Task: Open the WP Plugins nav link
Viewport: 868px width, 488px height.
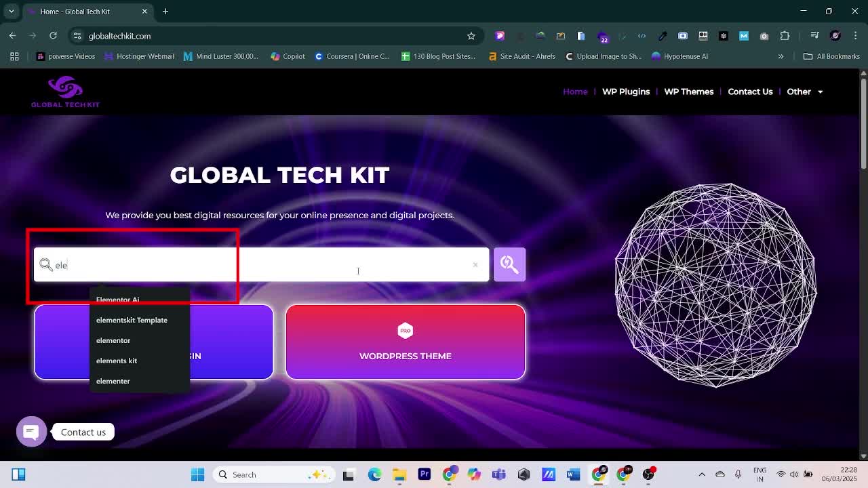Action: click(x=626, y=91)
